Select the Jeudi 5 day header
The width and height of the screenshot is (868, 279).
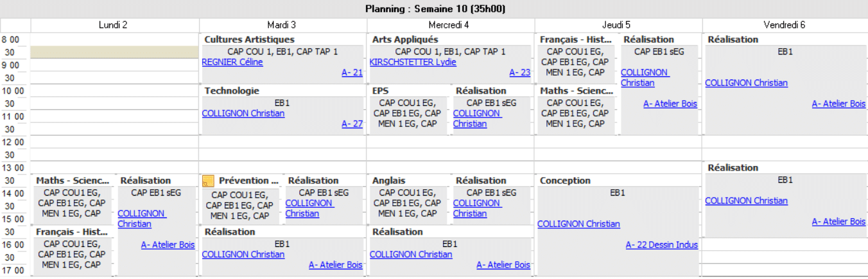coord(618,25)
